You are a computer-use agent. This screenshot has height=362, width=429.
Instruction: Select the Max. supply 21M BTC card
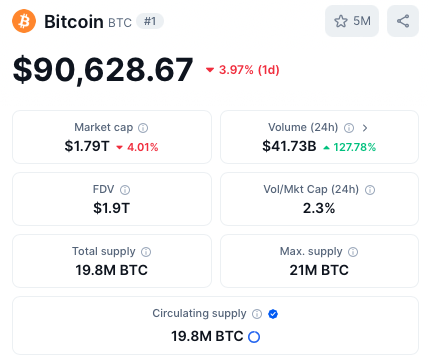click(x=319, y=261)
